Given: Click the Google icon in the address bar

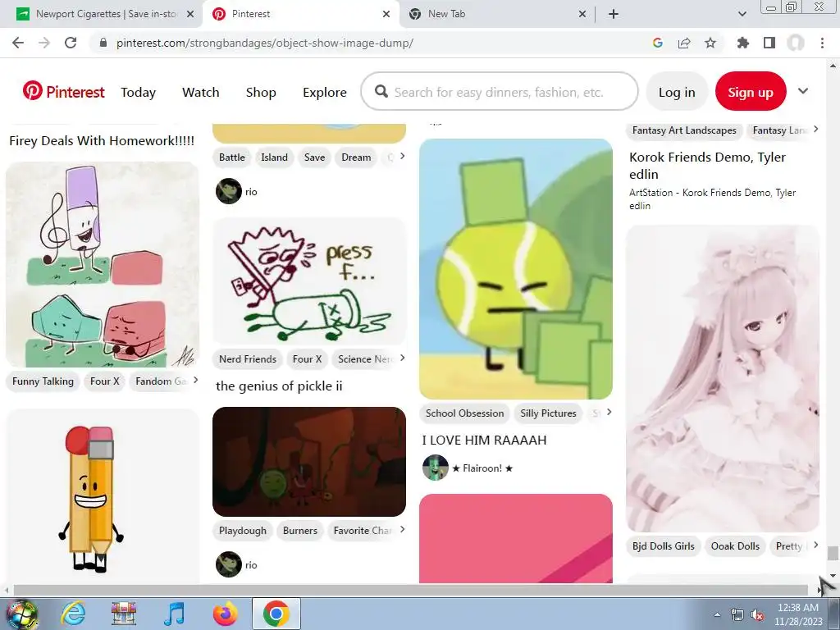Looking at the screenshot, I should pos(658,43).
